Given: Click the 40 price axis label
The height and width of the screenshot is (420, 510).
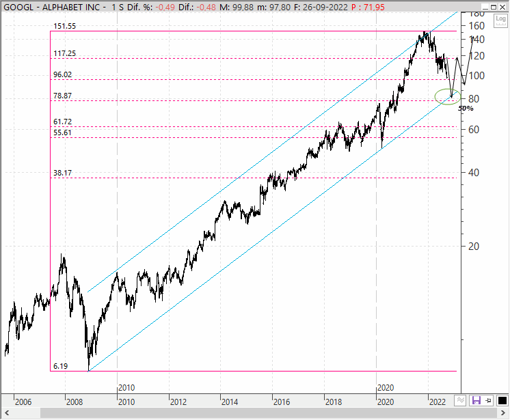Looking at the screenshot, I should click(x=474, y=173).
